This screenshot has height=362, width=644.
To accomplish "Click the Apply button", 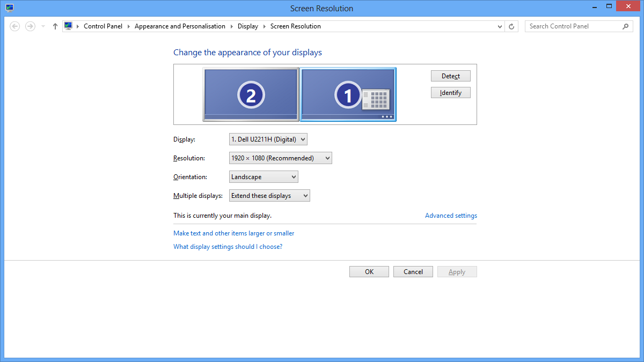I will pos(457,272).
